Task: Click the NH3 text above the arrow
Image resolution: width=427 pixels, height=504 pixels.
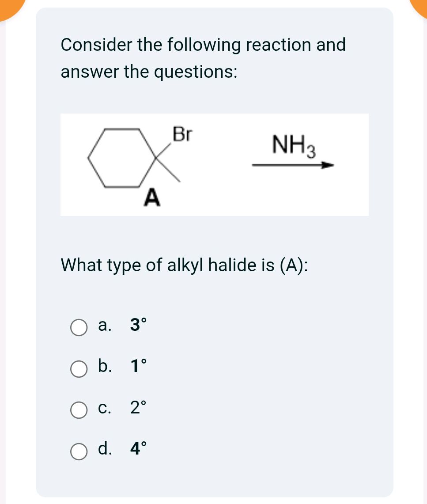Action: [x=292, y=144]
